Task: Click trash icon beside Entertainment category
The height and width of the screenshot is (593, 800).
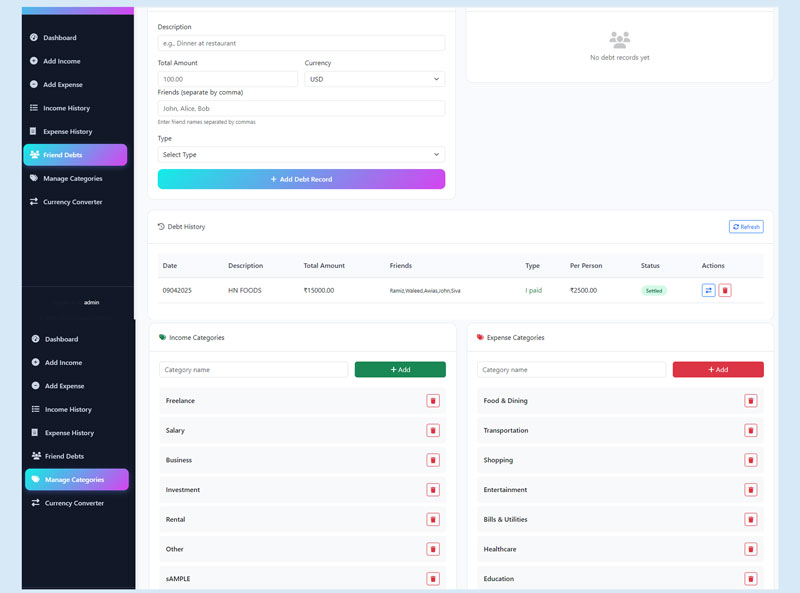Action: click(750, 490)
